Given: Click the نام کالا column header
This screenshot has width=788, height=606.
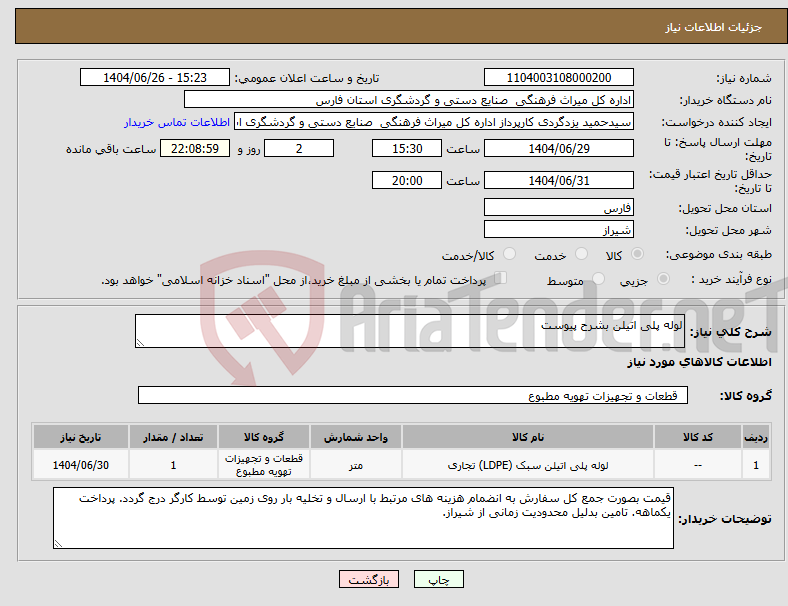Looking at the screenshot, I should [x=528, y=437].
